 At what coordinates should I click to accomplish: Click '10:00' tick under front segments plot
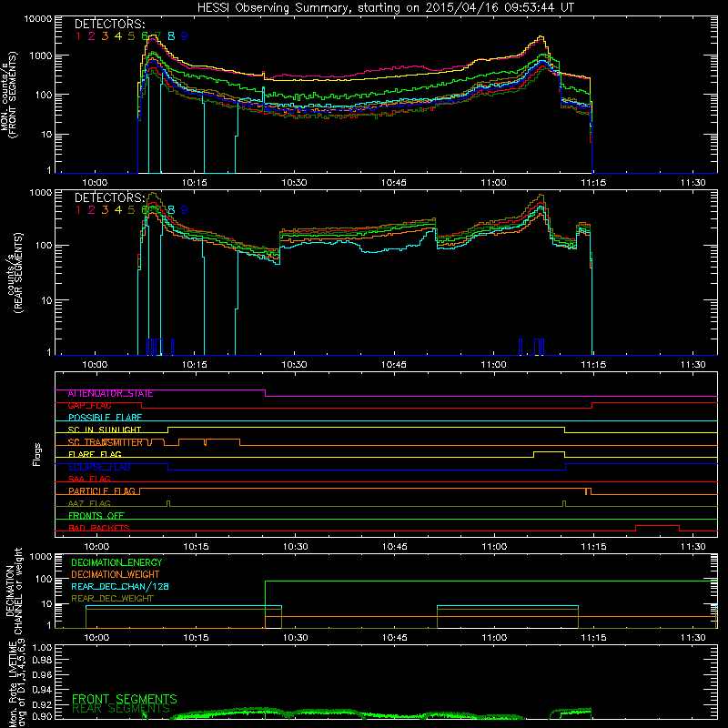(95, 183)
